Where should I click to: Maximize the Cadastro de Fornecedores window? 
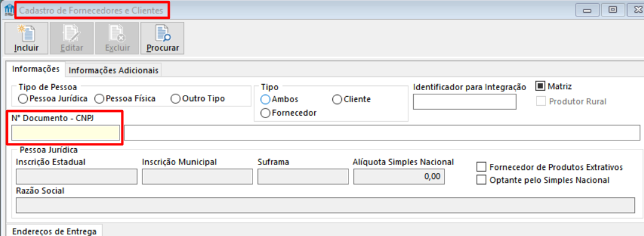click(x=613, y=10)
